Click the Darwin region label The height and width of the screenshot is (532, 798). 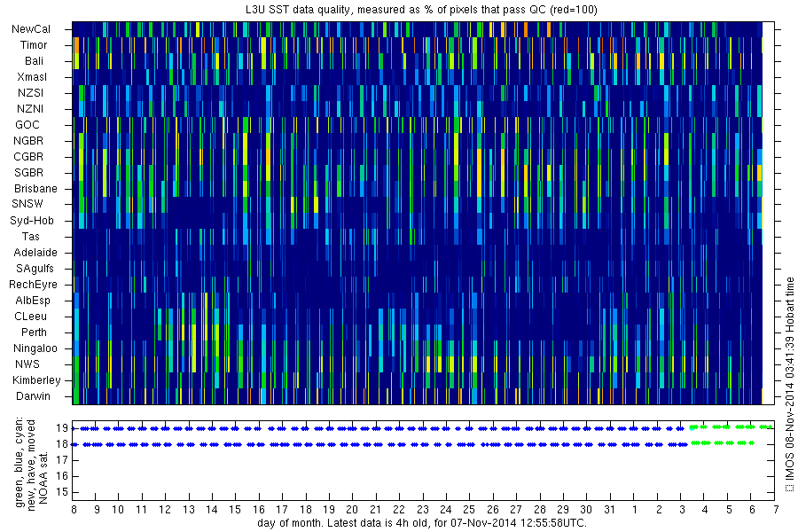33,396
